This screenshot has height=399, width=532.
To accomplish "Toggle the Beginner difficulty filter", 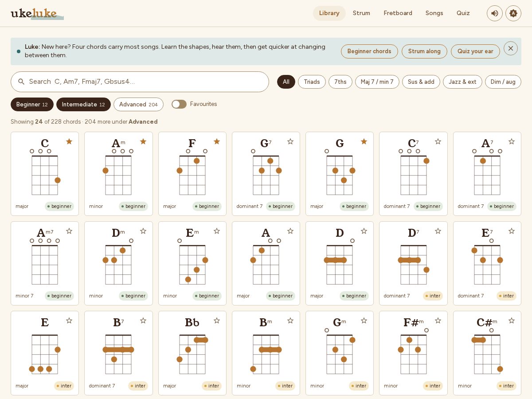I will 32,104.
